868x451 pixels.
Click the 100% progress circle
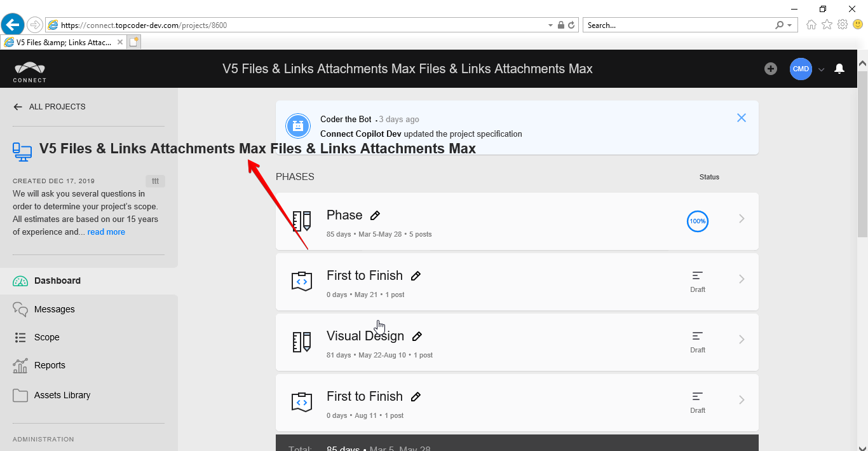click(697, 221)
